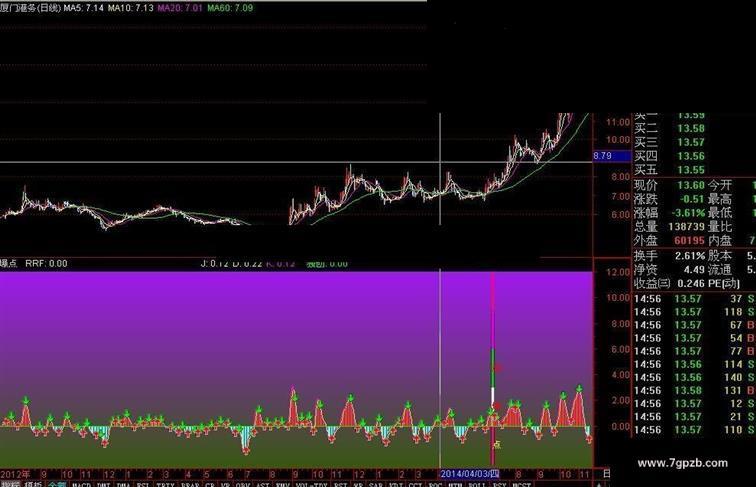
Task: Click the 最高 label
Action: coord(720,199)
